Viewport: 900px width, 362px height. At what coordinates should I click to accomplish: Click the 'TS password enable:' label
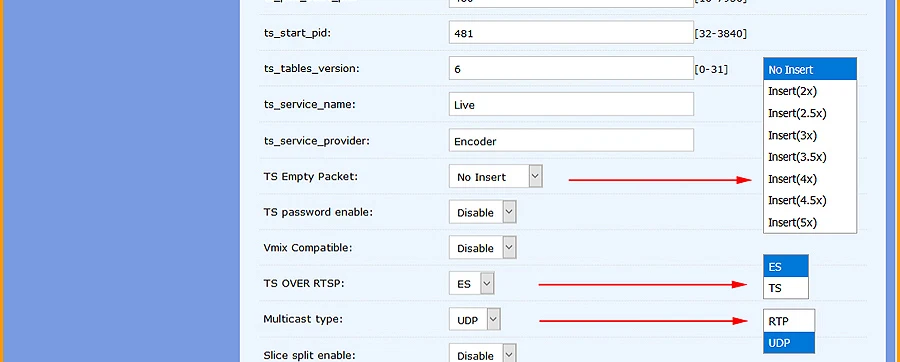pos(318,212)
